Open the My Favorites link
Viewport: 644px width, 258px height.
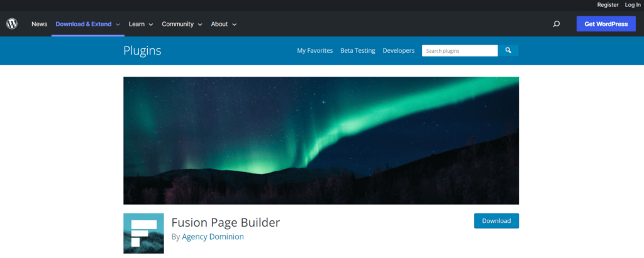(x=315, y=50)
